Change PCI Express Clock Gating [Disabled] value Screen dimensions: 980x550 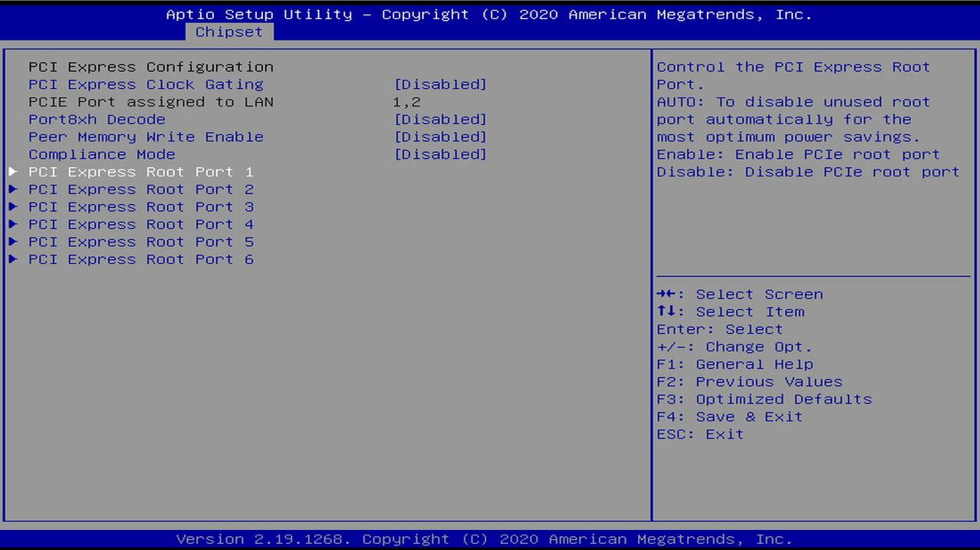tap(440, 84)
